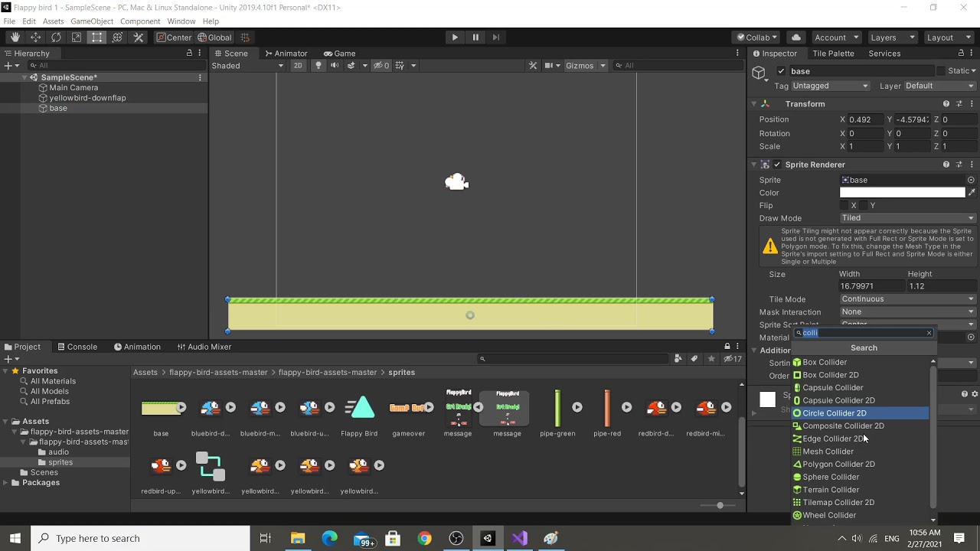Viewport: 980px width, 551px height.
Task: Start Play mode with the Play button
Action: point(455,37)
